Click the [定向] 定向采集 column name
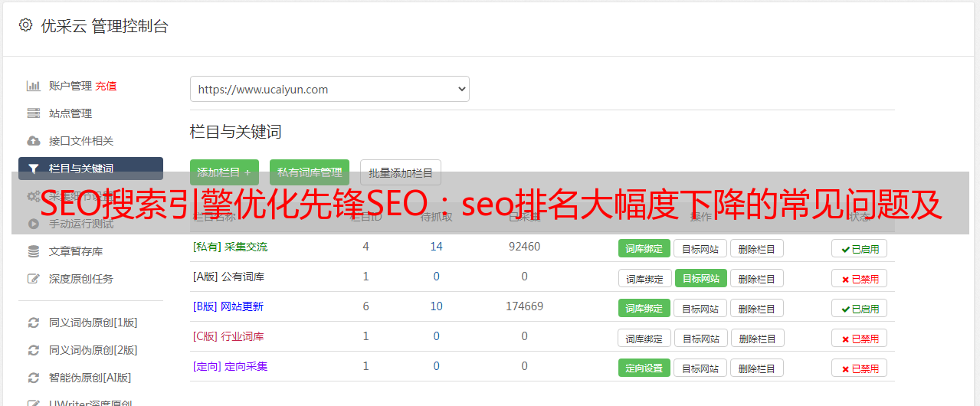The width and height of the screenshot is (980, 406). [x=230, y=366]
